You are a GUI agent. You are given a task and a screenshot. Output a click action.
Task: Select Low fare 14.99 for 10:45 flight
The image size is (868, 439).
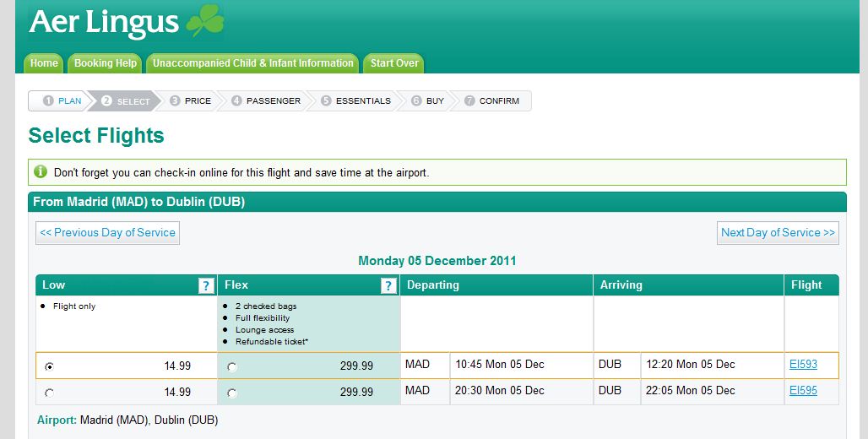coord(49,366)
